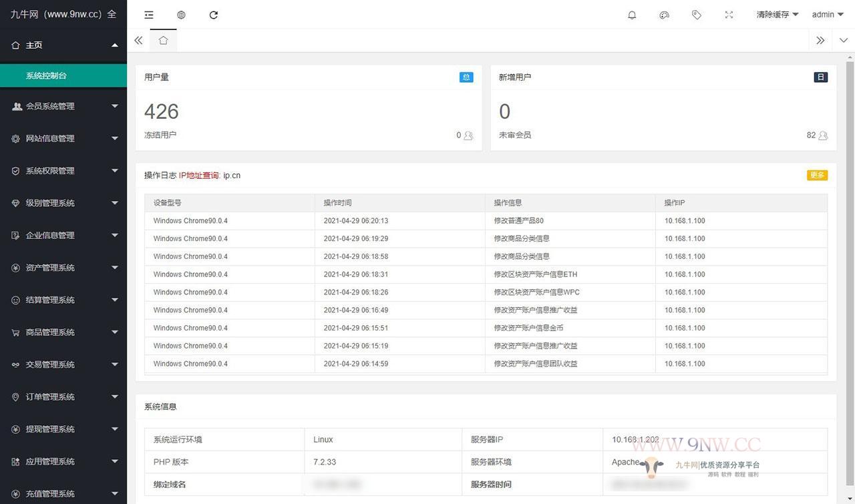Click log row 修改普通产品80
The width and height of the screenshot is (855, 504).
pyautogui.click(x=486, y=221)
